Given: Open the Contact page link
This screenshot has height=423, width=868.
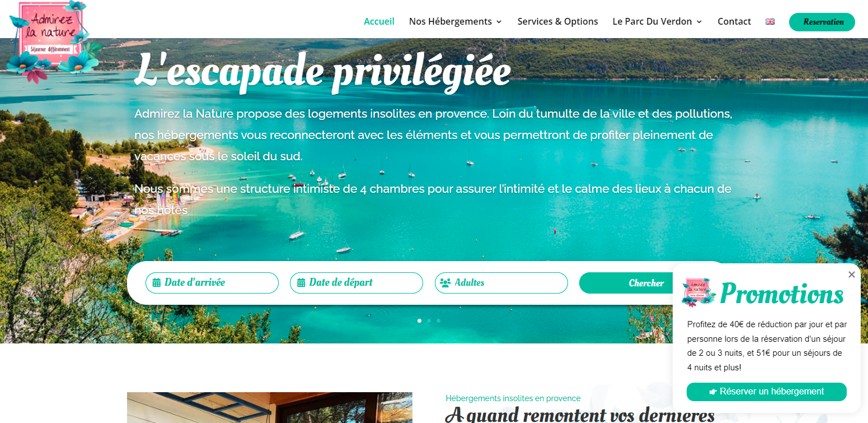Looking at the screenshot, I should pyautogui.click(x=734, y=21).
